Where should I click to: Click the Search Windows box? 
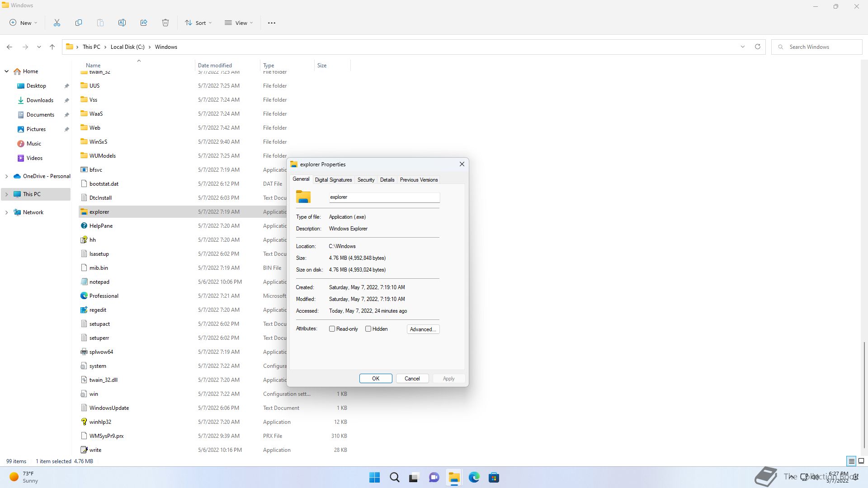817,47
